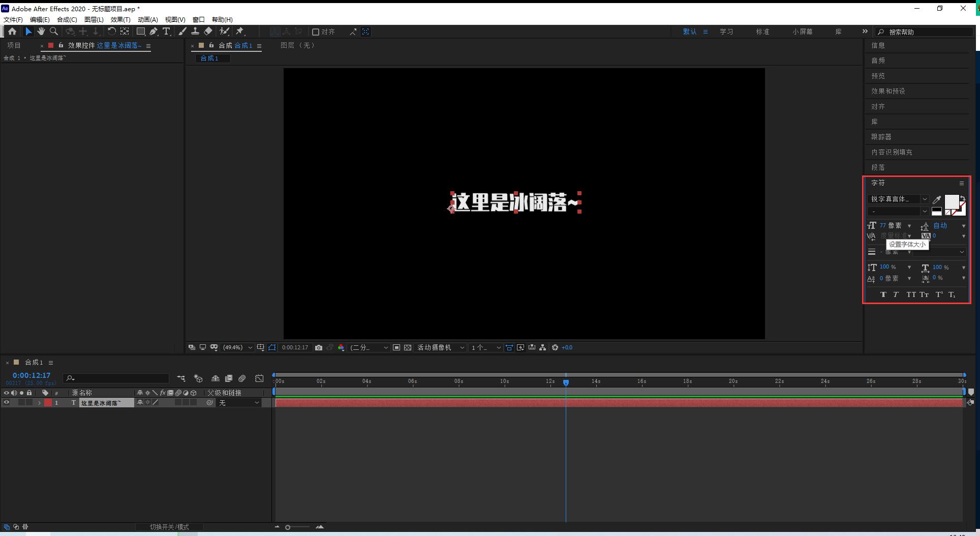Image resolution: width=980 pixels, height=536 pixels.
Task: Activate the Text tool
Action: pyautogui.click(x=166, y=32)
